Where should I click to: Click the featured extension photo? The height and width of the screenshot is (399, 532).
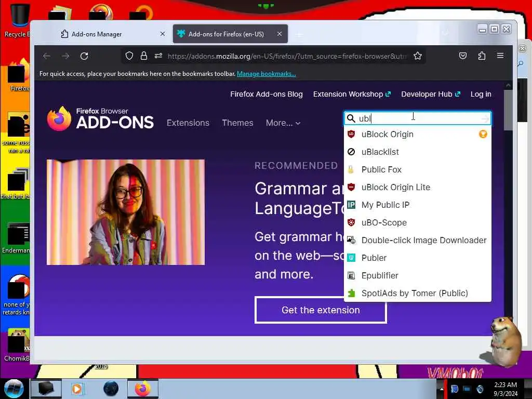pyautogui.click(x=126, y=212)
